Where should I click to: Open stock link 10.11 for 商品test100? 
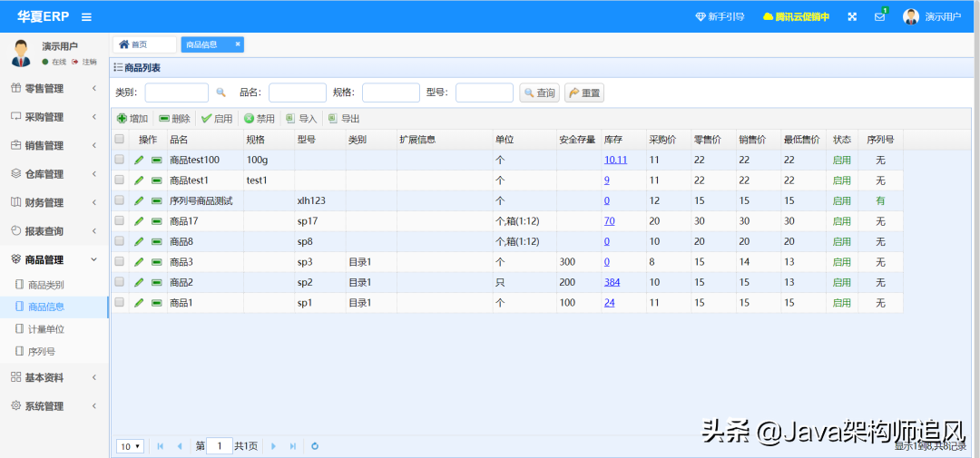[615, 160]
